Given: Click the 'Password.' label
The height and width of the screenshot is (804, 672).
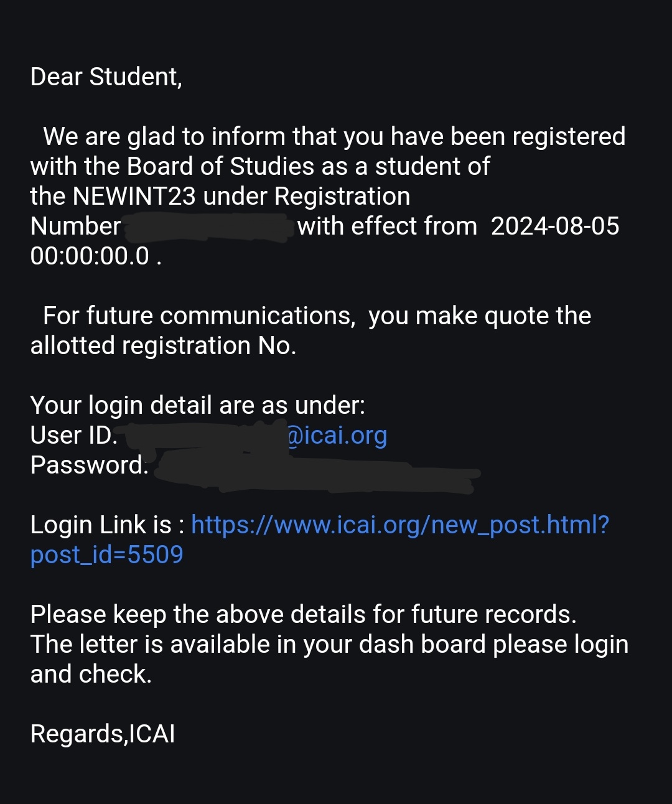Looking at the screenshot, I should 90,465.
